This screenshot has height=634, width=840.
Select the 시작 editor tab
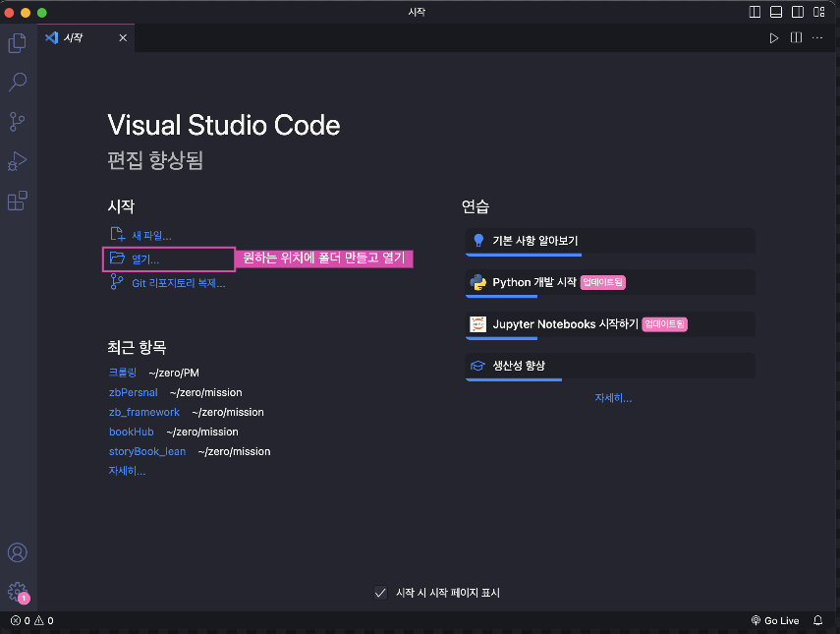click(x=85, y=38)
